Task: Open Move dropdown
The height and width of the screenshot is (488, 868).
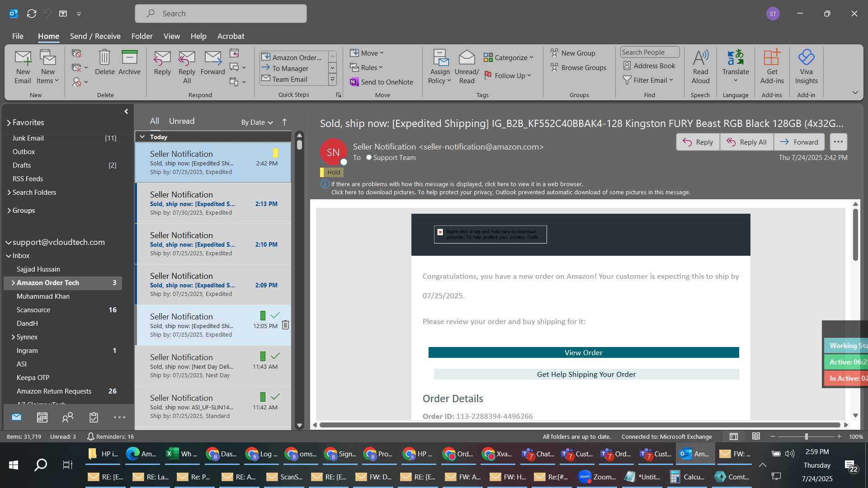Action: point(367,53)
